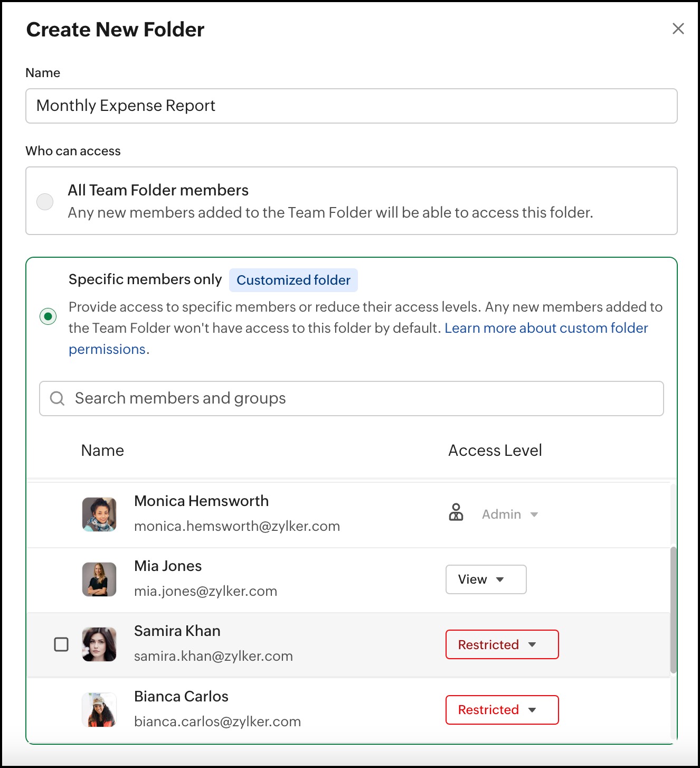Click Monica Hemsworth's profile photo
700x768 pixels.
(99, 514)
